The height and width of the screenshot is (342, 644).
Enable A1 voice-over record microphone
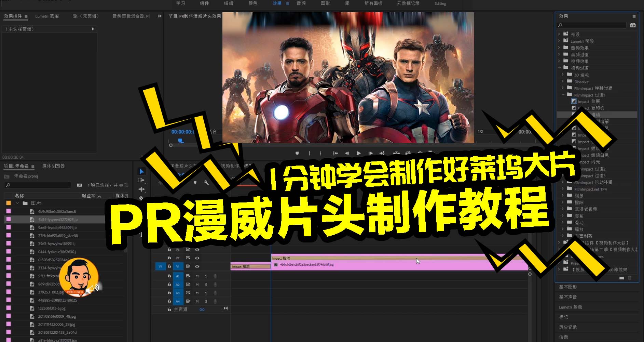click(x=215, y=276)
